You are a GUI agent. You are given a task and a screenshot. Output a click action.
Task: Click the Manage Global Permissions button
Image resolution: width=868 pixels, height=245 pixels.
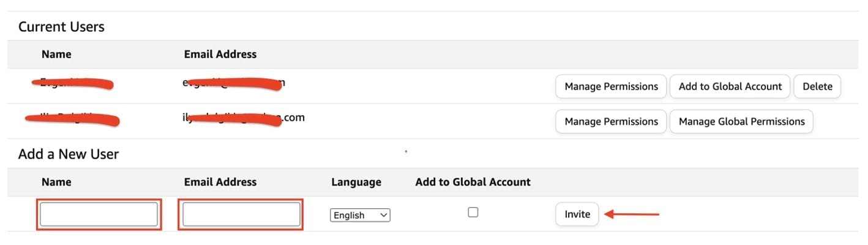pyautogui.click(x=741, y=121)
